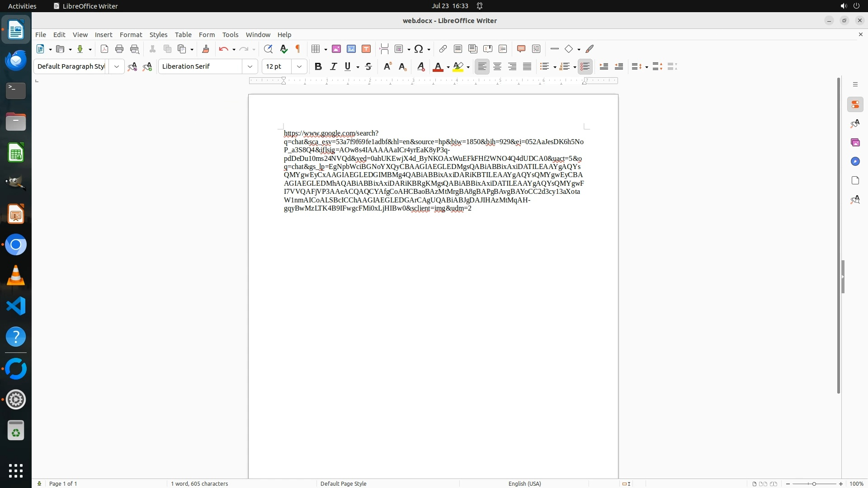The width and height of the screenshot is (868, 488).
Task: Expand the font size dropdown
Action: (299, 66)
